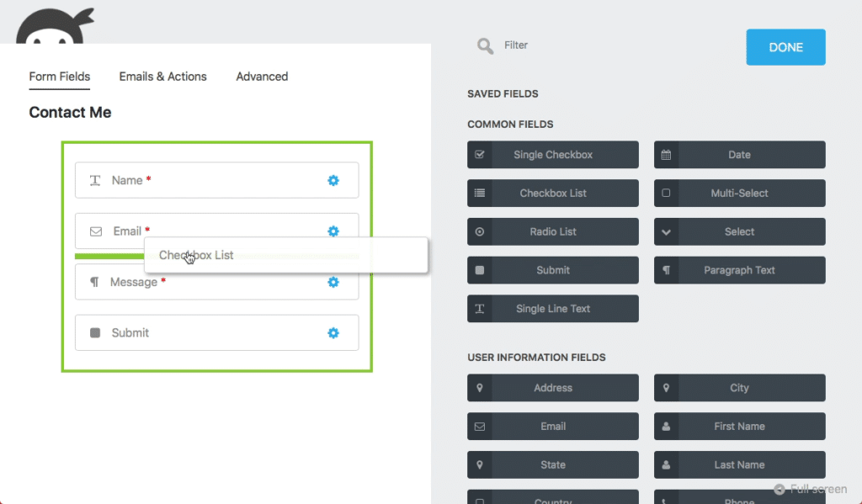
Task: Add a Radio List field
Action: [552, 231]
